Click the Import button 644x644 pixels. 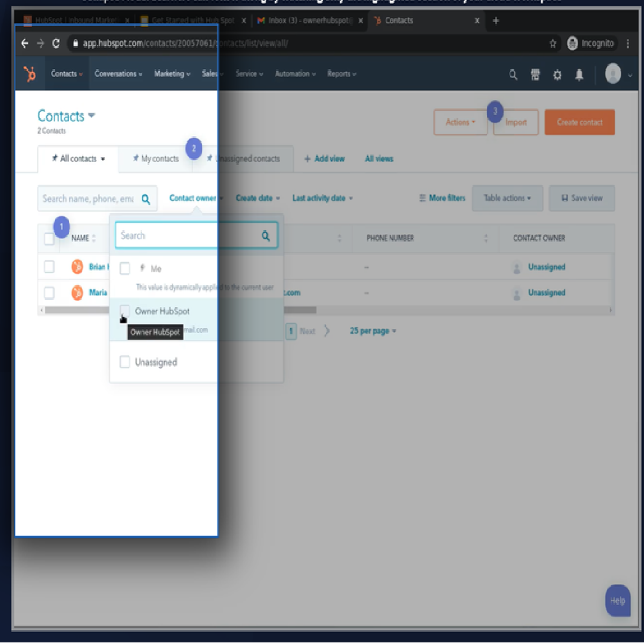[516, 122]
